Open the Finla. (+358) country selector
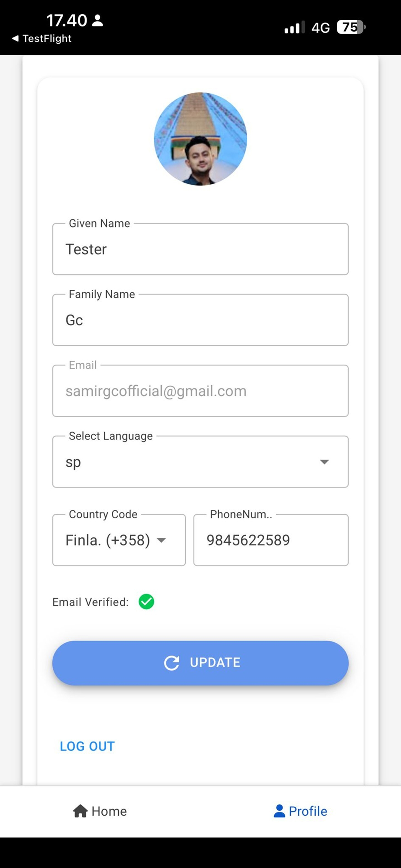 click(119, 540)
